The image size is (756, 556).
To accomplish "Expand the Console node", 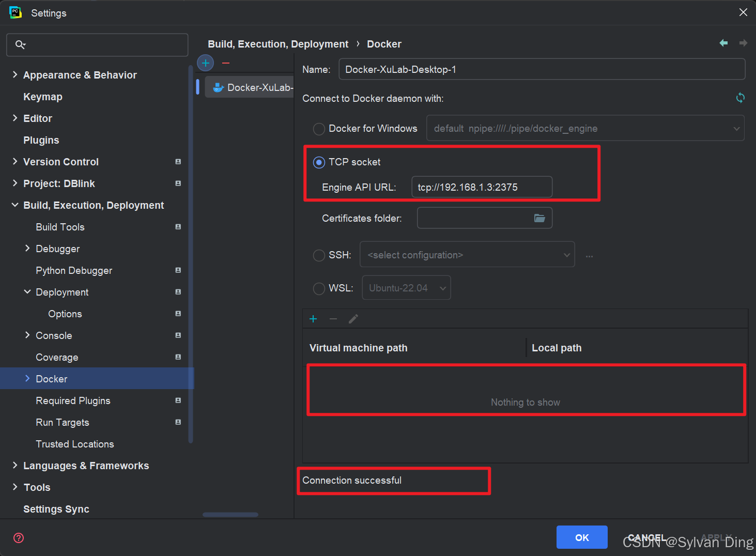I will point(27,335).
